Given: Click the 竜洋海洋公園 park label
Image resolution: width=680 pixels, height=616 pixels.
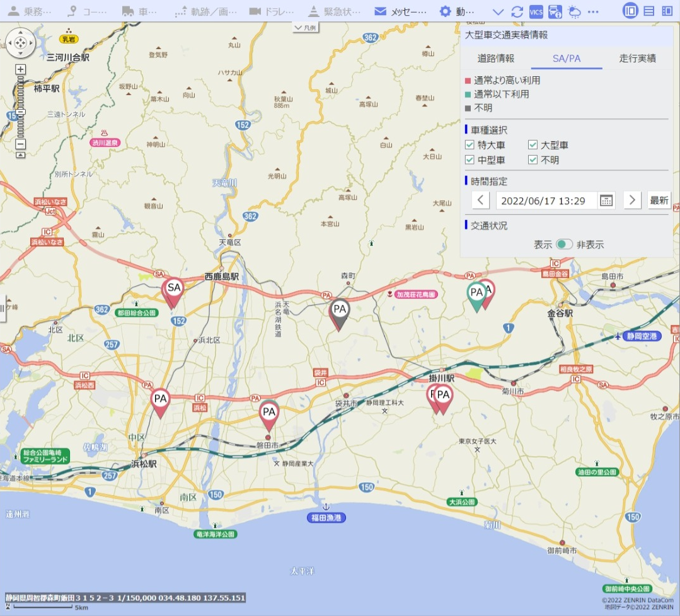Looking at the screenshot, I should (216, 534).
